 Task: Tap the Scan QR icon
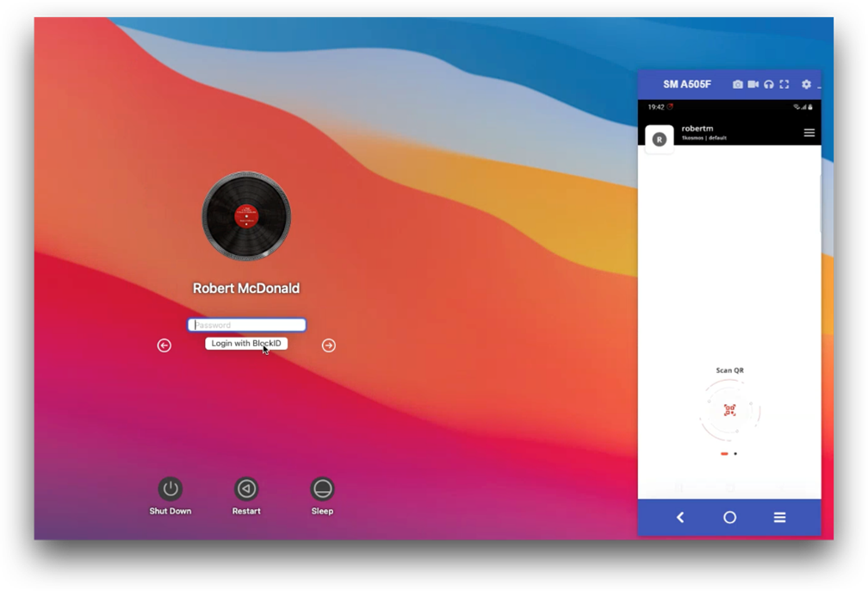(729, 410)
